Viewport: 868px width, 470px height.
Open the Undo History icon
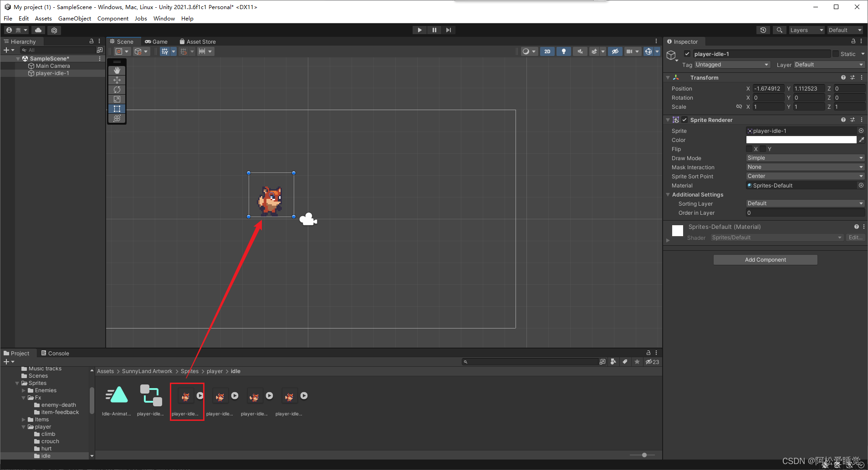(763, 30)
